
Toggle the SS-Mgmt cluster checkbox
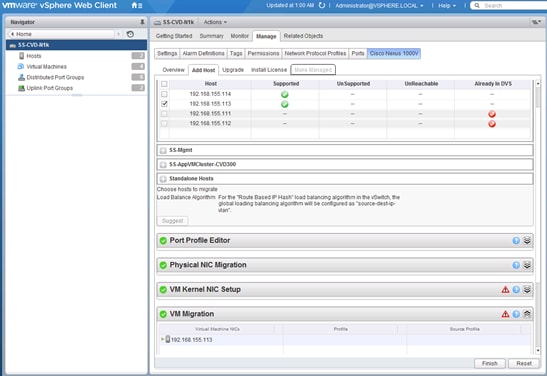(163, 150)
